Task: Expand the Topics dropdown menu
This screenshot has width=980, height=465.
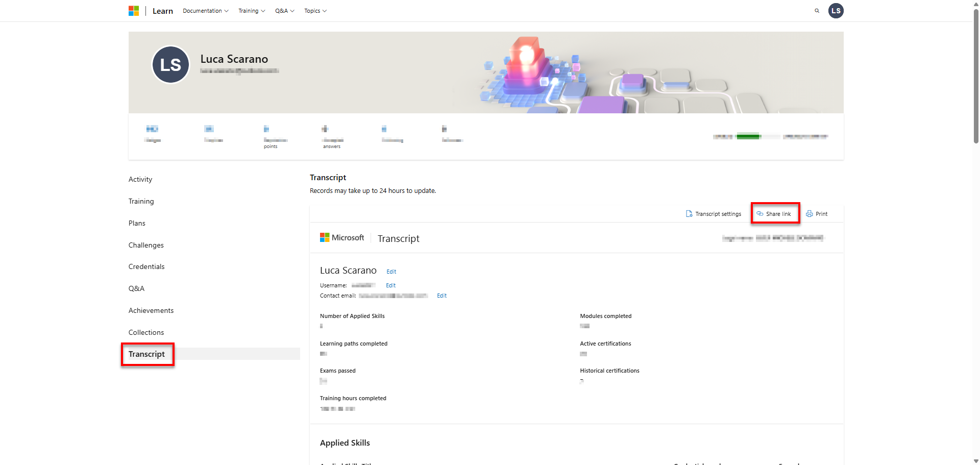Action: [x=315, y=11]
